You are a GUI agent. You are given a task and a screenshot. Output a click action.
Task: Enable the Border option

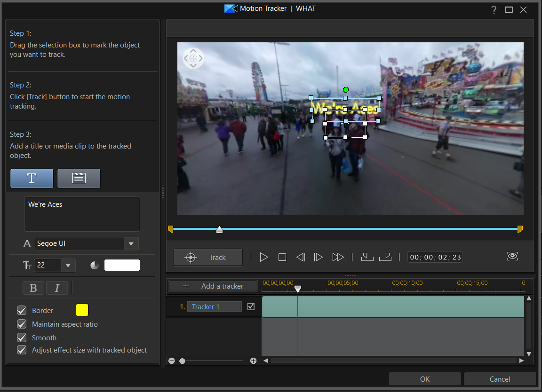(x=21, y=310)
